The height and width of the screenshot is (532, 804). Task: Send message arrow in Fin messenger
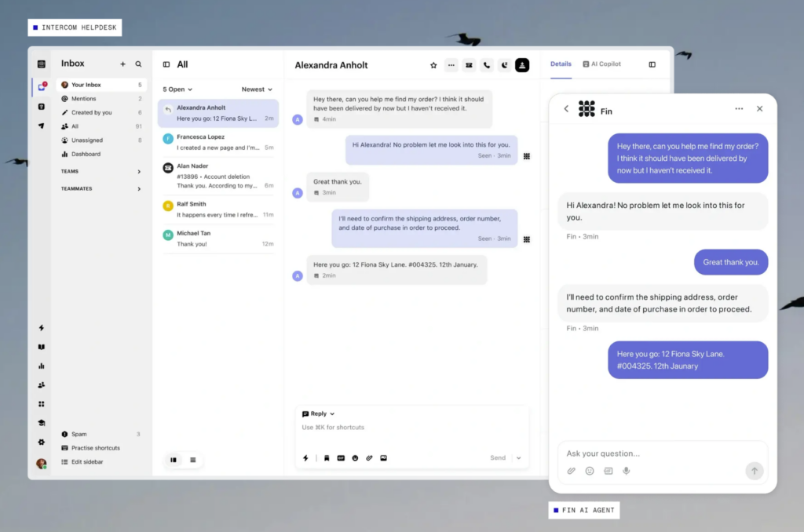click(x=755, y=471)
